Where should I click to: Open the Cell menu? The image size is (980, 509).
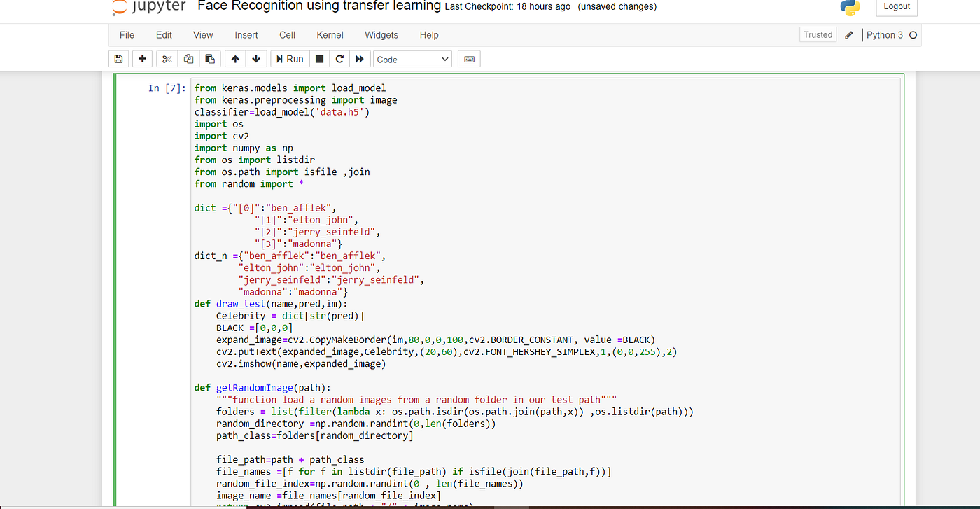287,35
